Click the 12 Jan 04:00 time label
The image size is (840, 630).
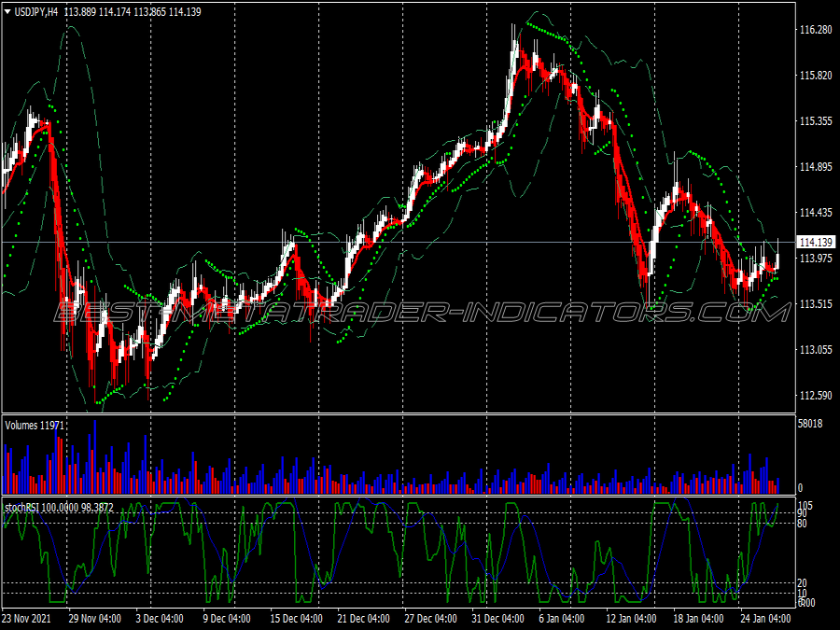click(631, 618)
